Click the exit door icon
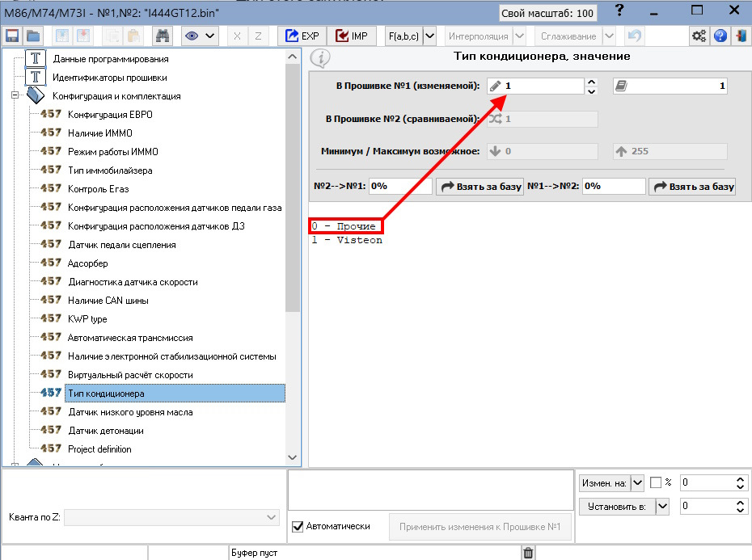 [x=741, y=36]
